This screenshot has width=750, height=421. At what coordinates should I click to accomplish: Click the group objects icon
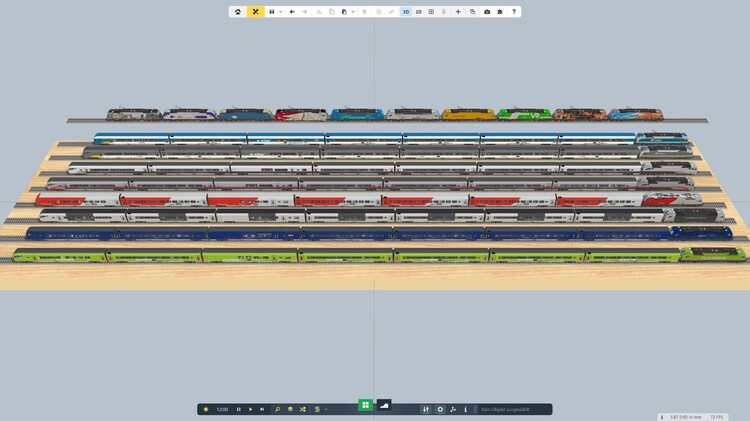[x=378, y=11]
